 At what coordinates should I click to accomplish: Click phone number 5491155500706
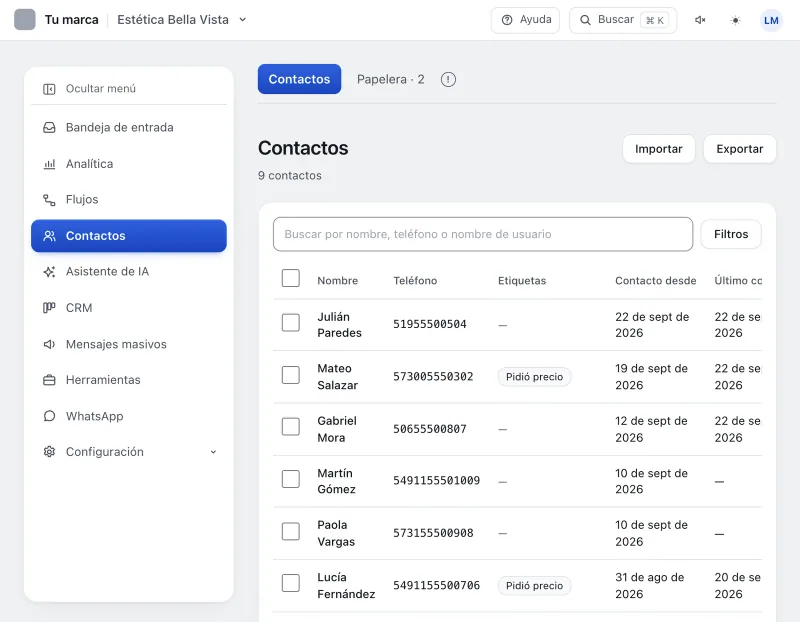point(436,585)
